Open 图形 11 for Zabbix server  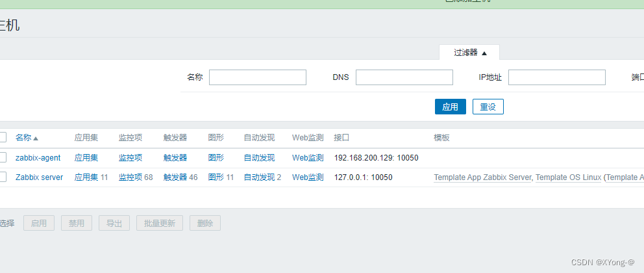pos(216,177)
